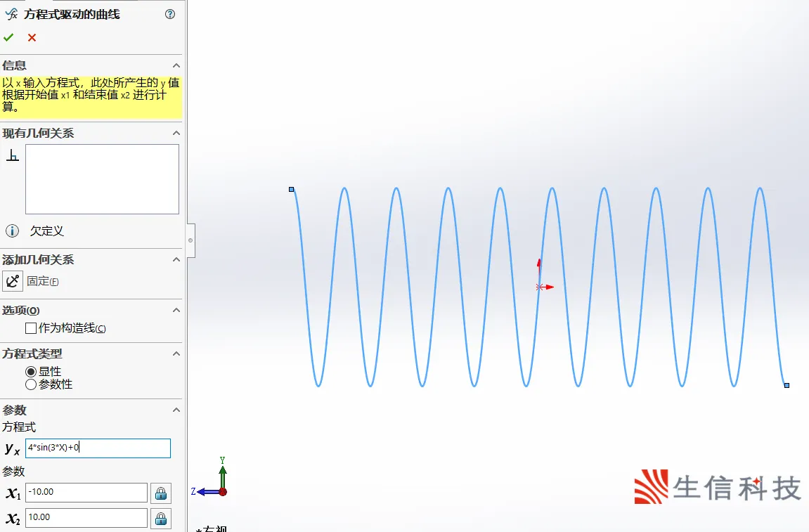Screen dimensions: 809x532
Task: Collapse the 方程式类型 section
Action: [176, 353]
